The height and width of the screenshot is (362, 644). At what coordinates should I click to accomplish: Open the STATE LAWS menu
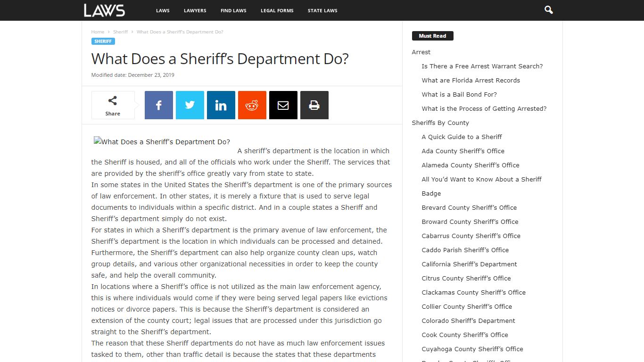(x=322, y=10)
